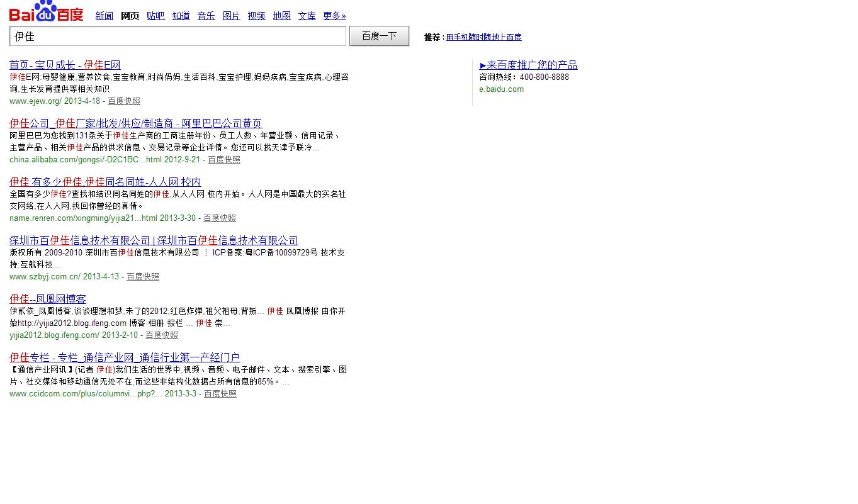858x504 pixels.
Task: Open the 来百度推广您的产品 ad link
Action: point(529,65)
